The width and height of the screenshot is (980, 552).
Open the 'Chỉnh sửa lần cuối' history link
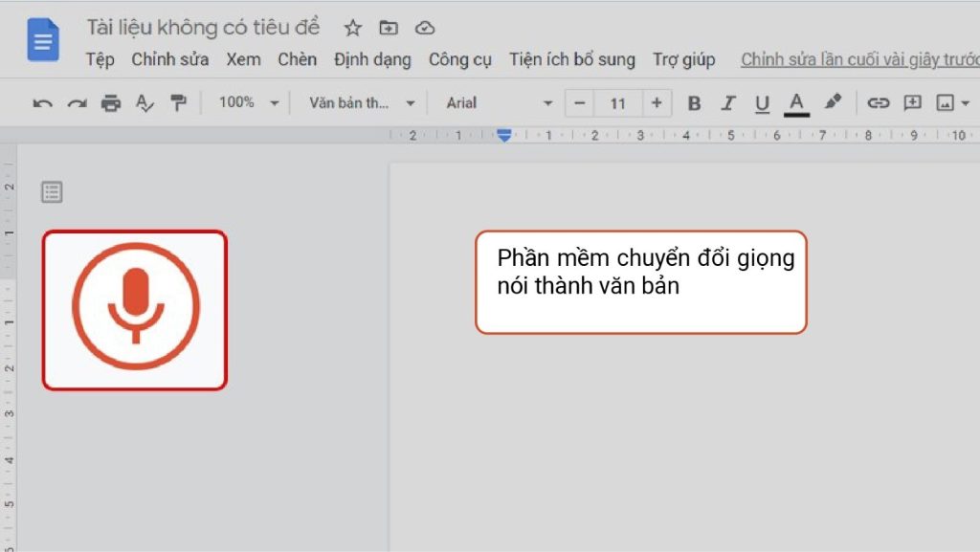click(x=860, y=60)
